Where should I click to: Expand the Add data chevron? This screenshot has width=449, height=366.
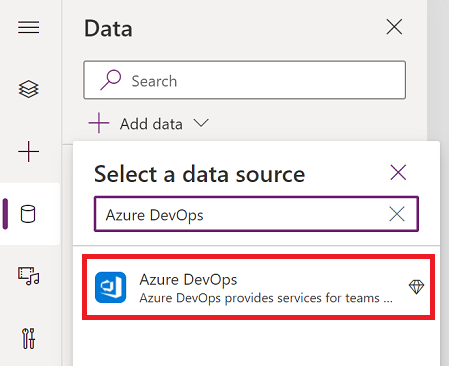(201, 123)
